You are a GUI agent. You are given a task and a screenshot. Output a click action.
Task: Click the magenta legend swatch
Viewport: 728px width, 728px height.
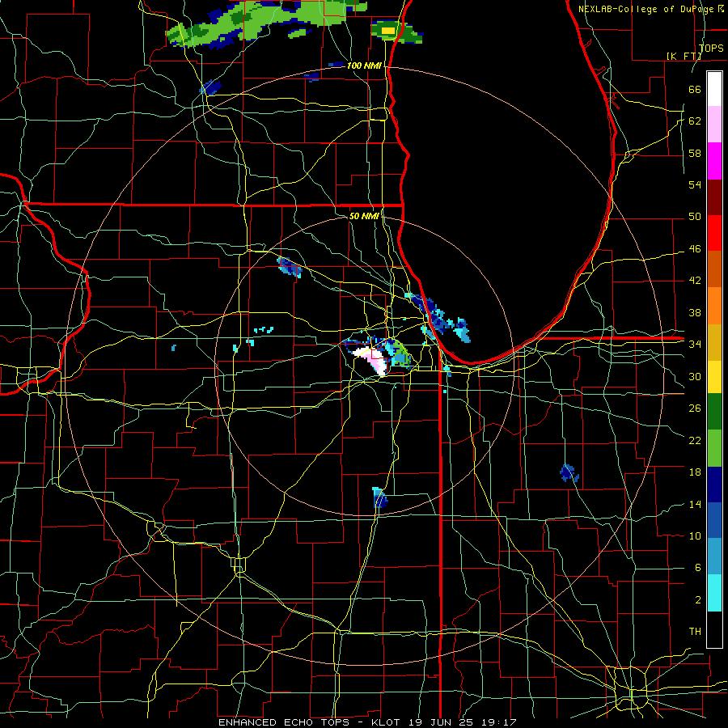pos(714,161)
